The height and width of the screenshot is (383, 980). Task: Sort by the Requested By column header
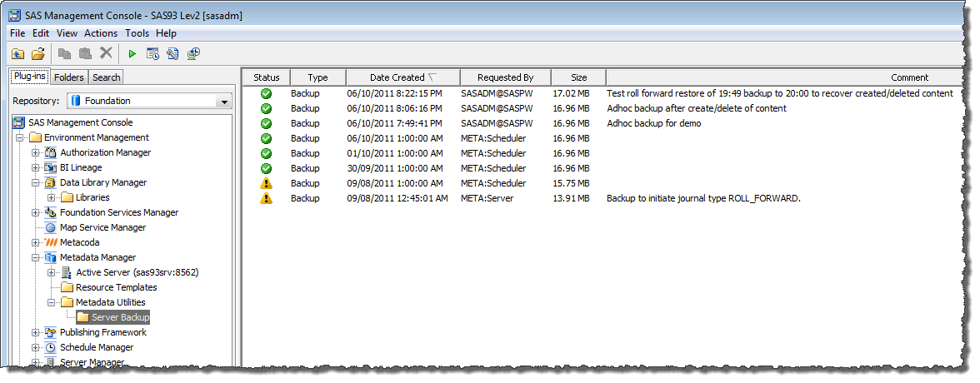(x=506, y=77)
